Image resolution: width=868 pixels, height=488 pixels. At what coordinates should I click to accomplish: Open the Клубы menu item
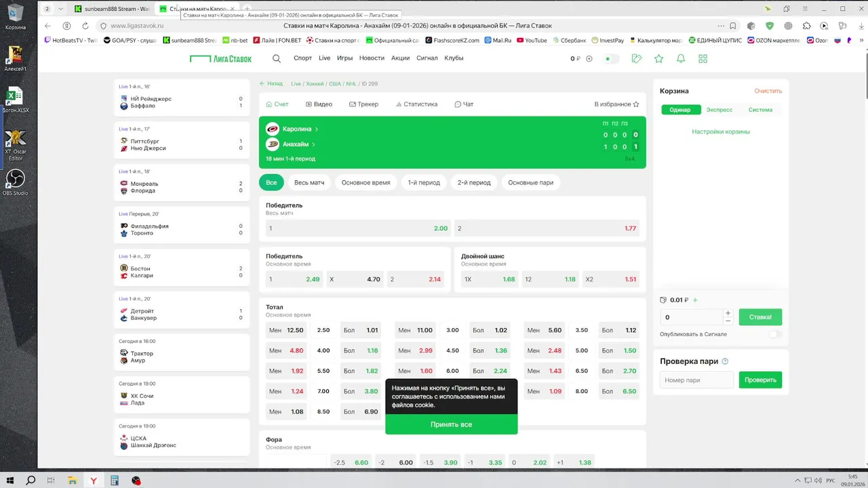pos(454,58)
